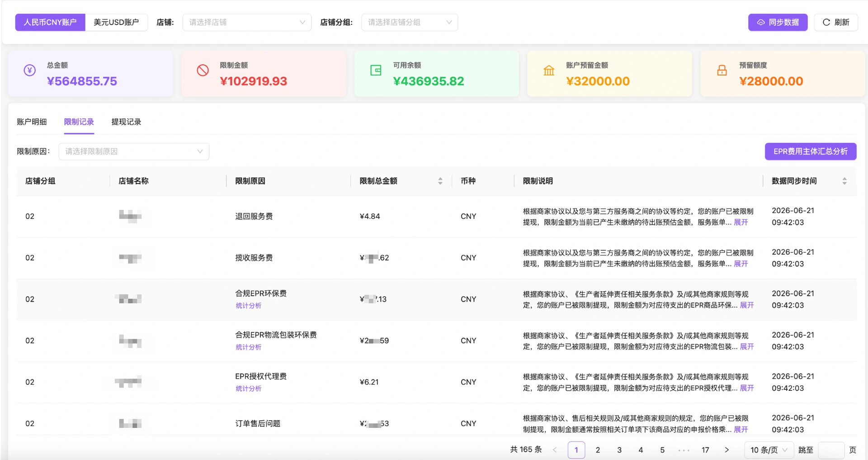Click amount ¥6.21 in EPR授权代理费 row
Viewport: 868px width, 460px height.
tap(369, 382)
